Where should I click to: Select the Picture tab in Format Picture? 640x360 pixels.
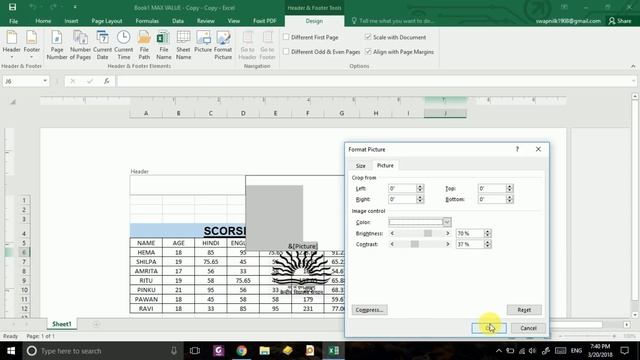(x=385, y=165)
